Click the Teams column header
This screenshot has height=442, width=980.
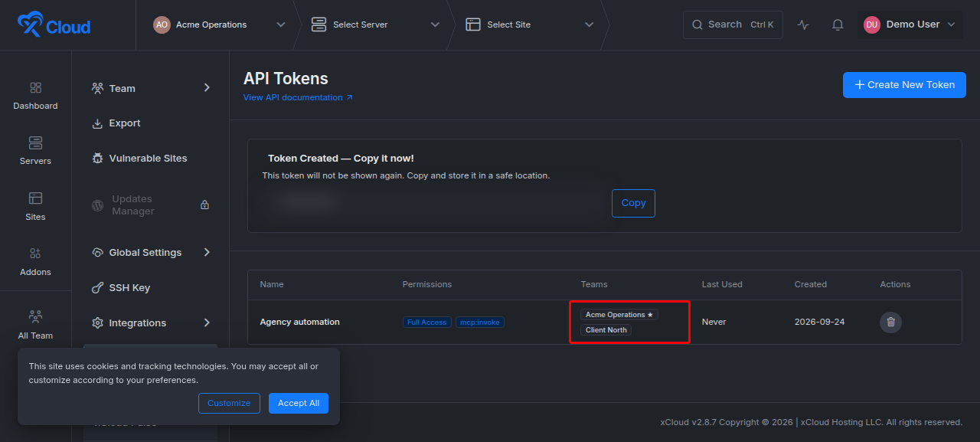pyautogui.click(x=594, y=284)
